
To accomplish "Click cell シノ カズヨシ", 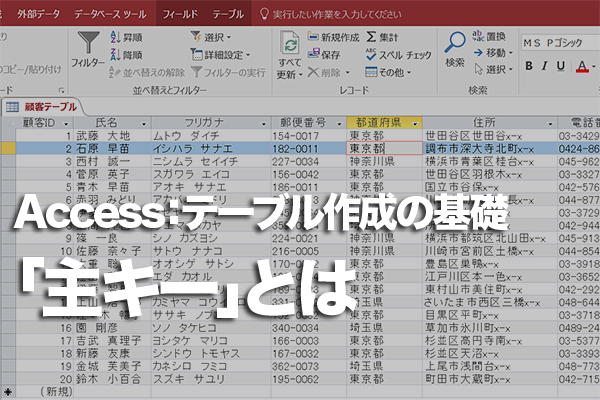I will (211, 238).
